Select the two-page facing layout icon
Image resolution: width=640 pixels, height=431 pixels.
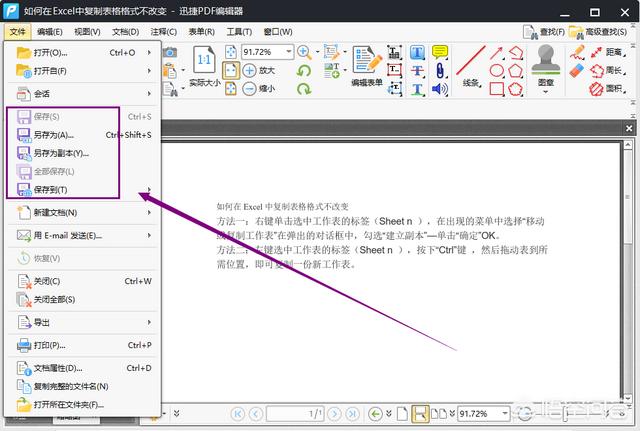click(439, 414)
